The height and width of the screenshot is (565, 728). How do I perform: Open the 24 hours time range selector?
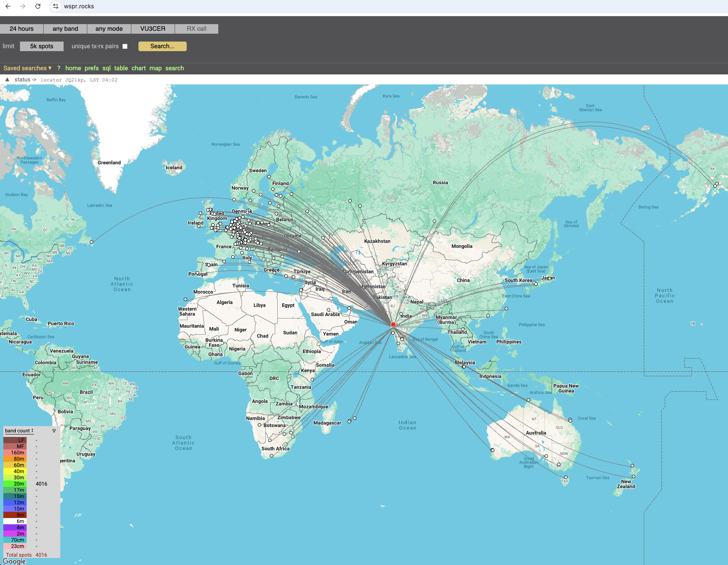22,29
